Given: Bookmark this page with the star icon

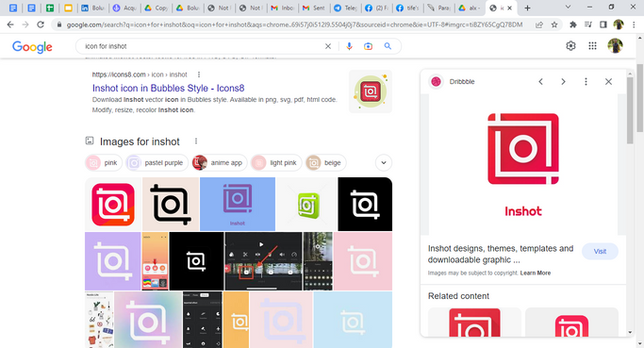Looking at the screenshot, I should 554,25.
